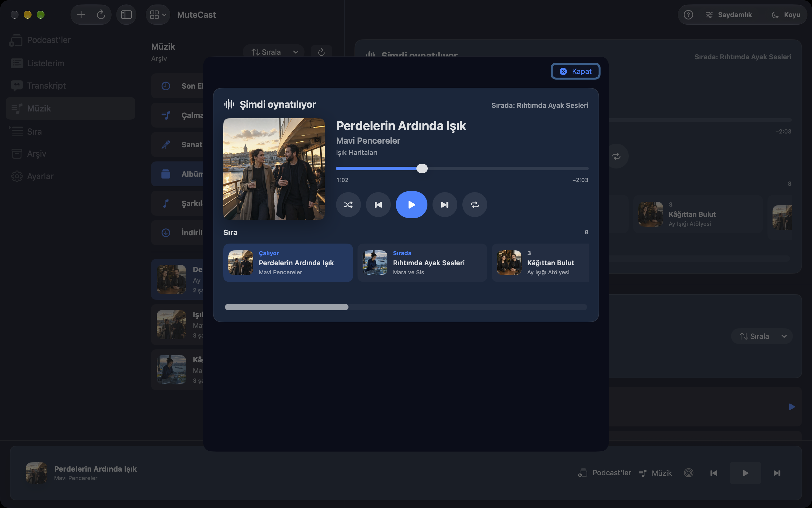The width and height of the screenshot is (812, 508).
Task: Click the toolbar reload icon next to plus
Action: pos(101,14)
